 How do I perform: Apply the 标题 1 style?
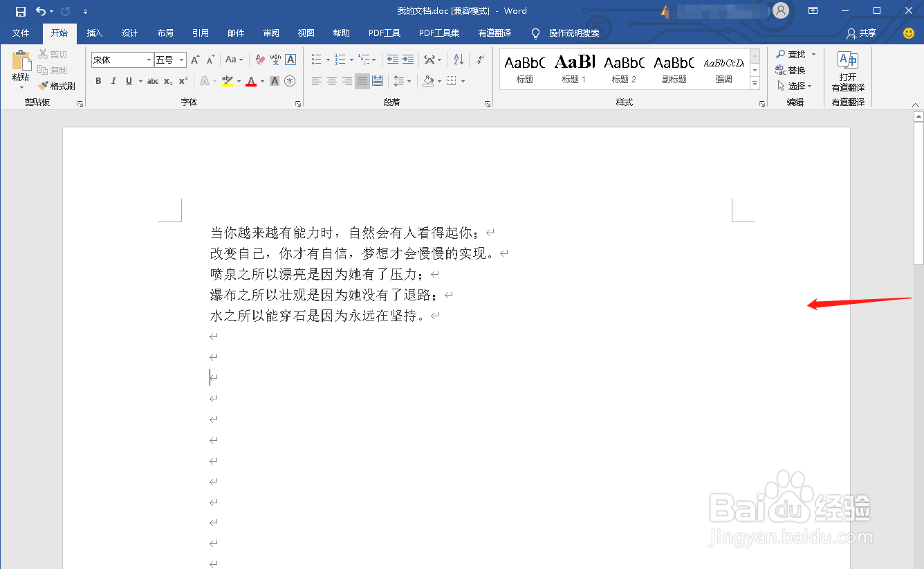click(574, 69)
